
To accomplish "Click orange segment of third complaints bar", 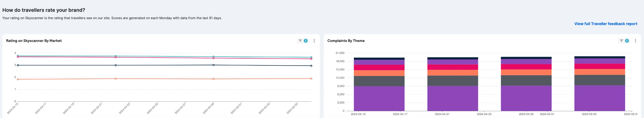I will point(526,72).
